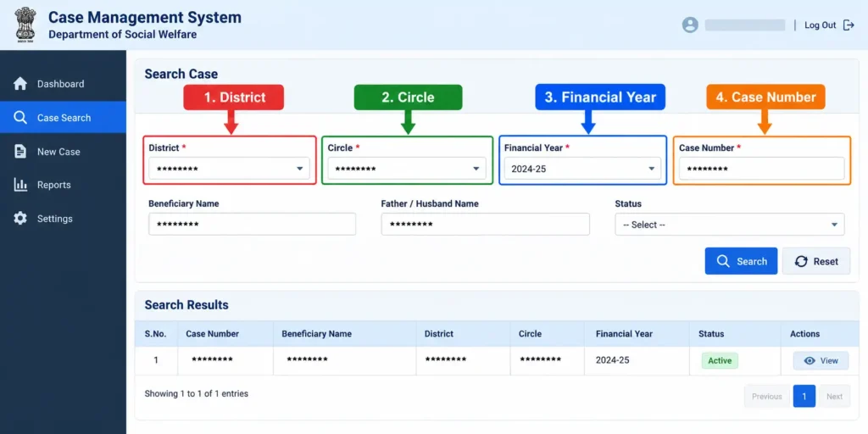Click the 2024-25 cell in results row
Image resolution: width=868 pixels, height=434 pixels.
[x=612, y=360]
